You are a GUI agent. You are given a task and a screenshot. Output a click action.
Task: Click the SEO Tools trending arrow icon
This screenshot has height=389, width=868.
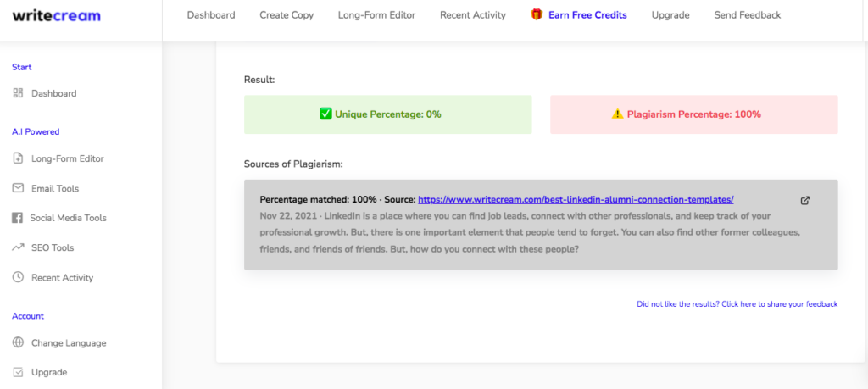[18, 247]
